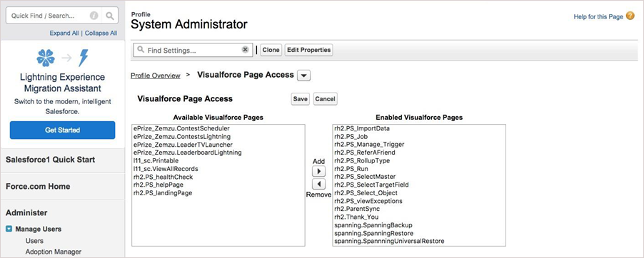Open the Visualforce Page Access dropdown arrow
The image size is (644, 258).
(304, 76)
